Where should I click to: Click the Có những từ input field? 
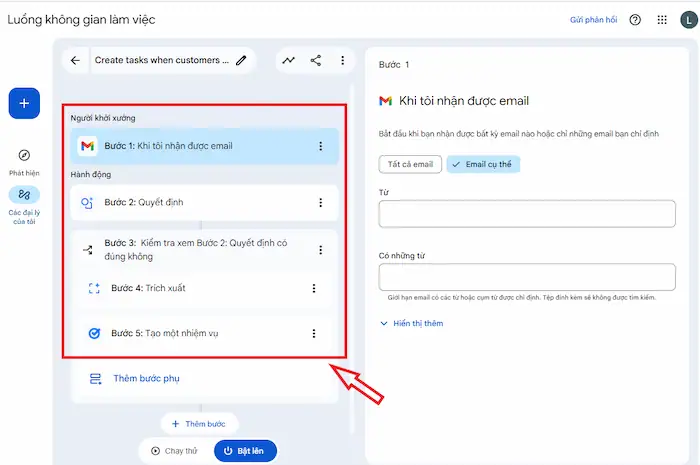527,277
